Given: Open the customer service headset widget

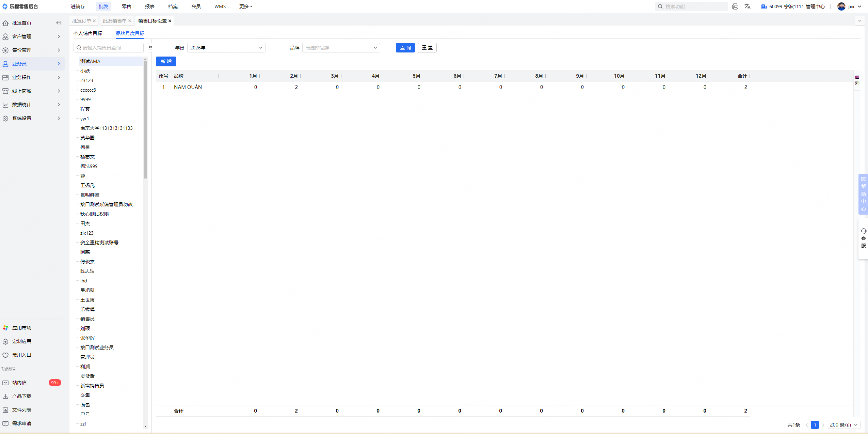Looking at the screenshot, I should point(863,238).
